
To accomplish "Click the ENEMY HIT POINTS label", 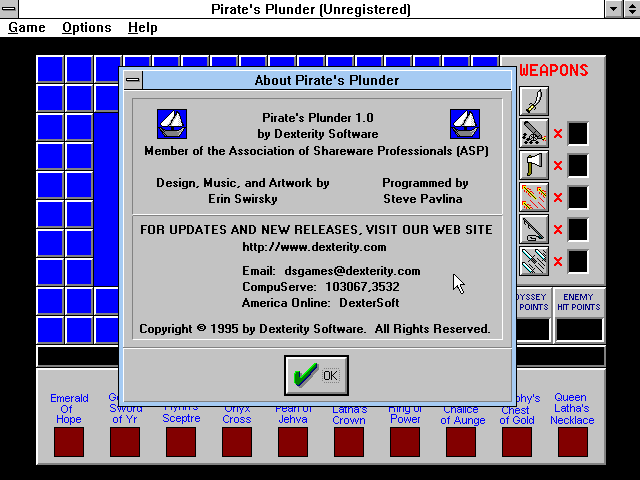I will [x=579, y=302].
